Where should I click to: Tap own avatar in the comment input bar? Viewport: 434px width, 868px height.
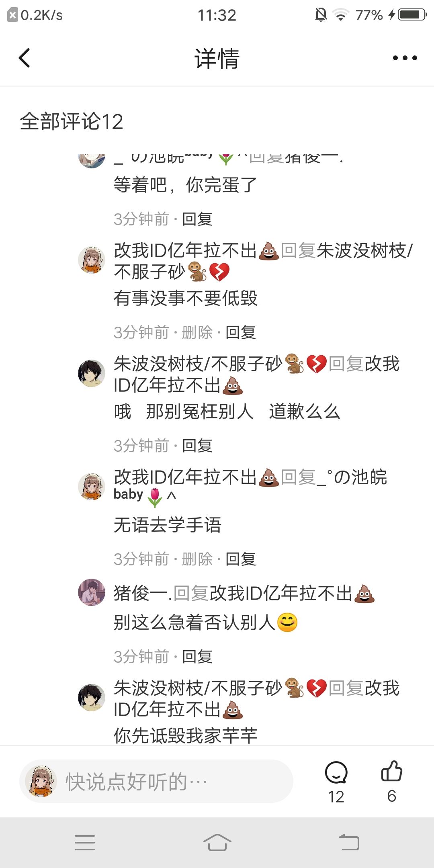[x=41, y=781]
